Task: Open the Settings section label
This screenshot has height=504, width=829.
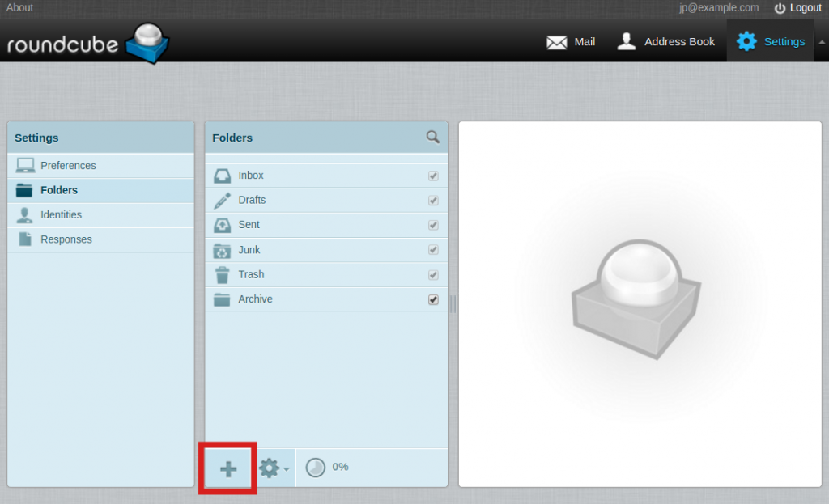Action: pos(784,42)
